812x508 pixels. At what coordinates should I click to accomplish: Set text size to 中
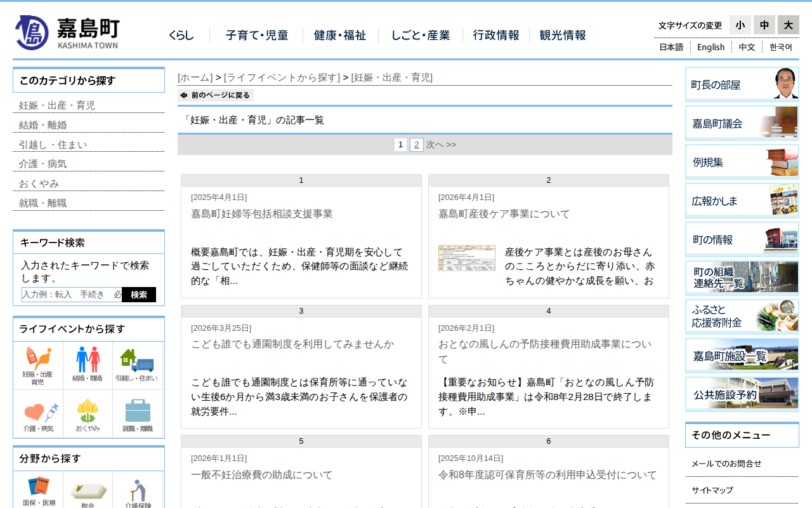[764, 25]
